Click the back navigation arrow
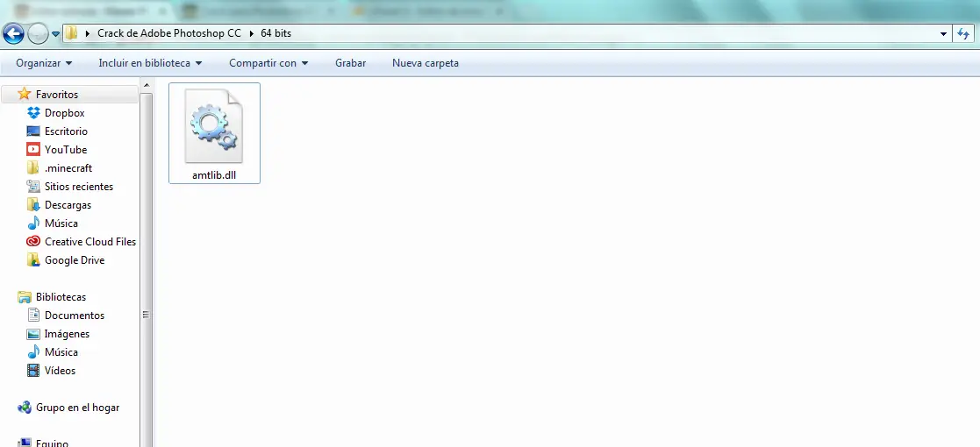Screen dimensions: 980x447 tap(13, 33)
